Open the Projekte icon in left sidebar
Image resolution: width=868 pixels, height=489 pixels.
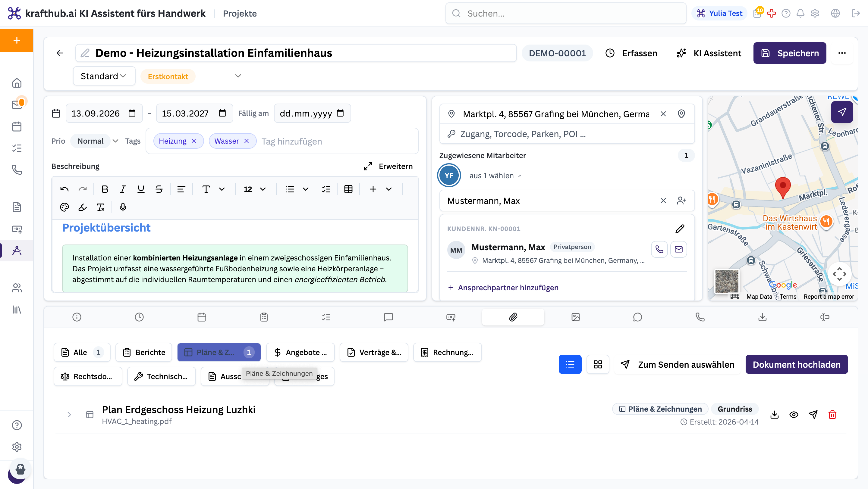pyautogui.click(x=17, y=251)
